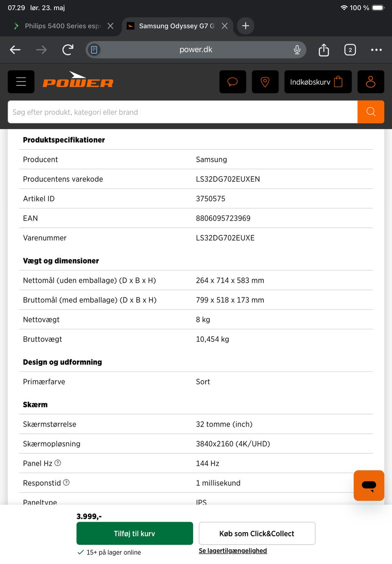This screenshot has height=564, width=392.
Task: Open the store locator pin icon
Action: click(265, 82)
